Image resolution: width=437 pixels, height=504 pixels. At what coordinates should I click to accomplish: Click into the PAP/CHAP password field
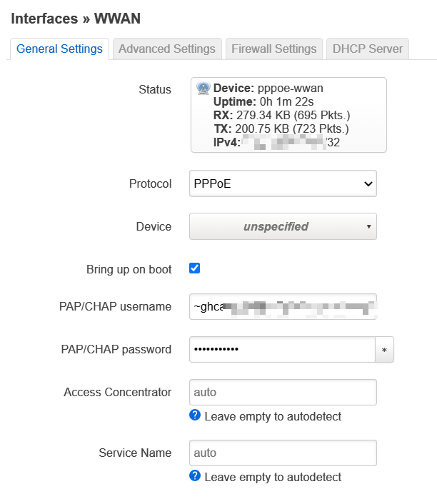pyautogui.click(x=281, y=350)
